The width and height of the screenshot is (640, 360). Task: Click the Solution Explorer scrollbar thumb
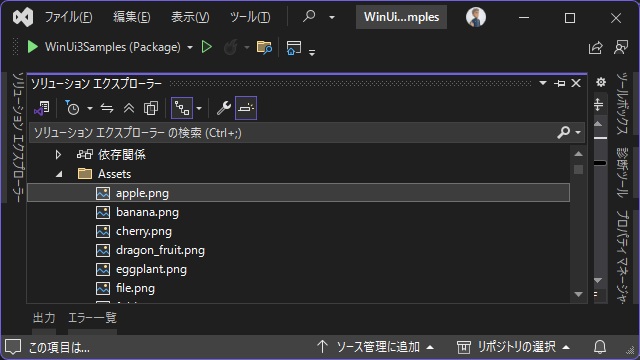(x=578, y=169)
